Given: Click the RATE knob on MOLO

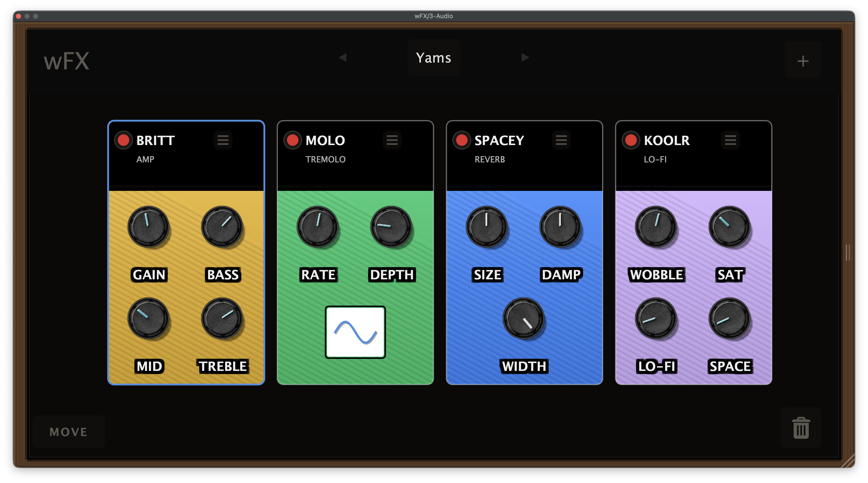Looking at the screenshot, I should coord(317,227).
